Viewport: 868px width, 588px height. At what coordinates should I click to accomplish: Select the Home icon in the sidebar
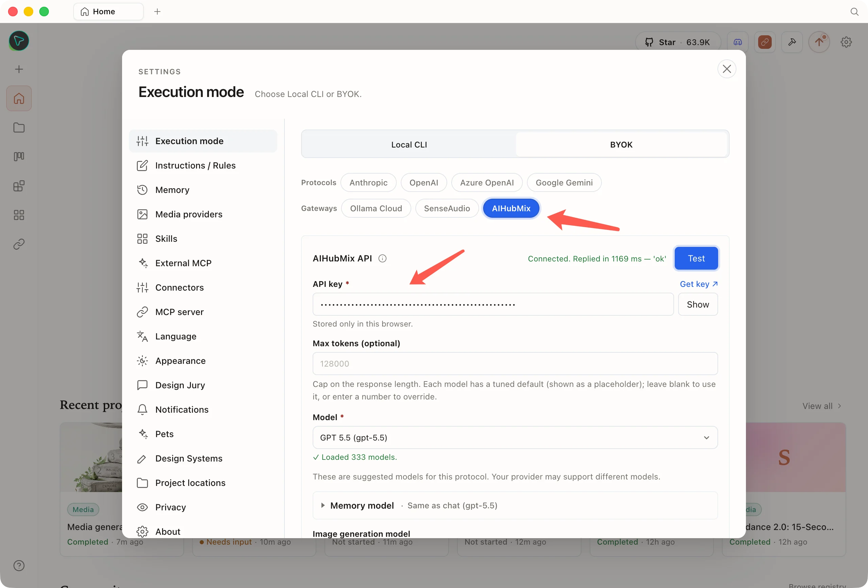point(19,99)
